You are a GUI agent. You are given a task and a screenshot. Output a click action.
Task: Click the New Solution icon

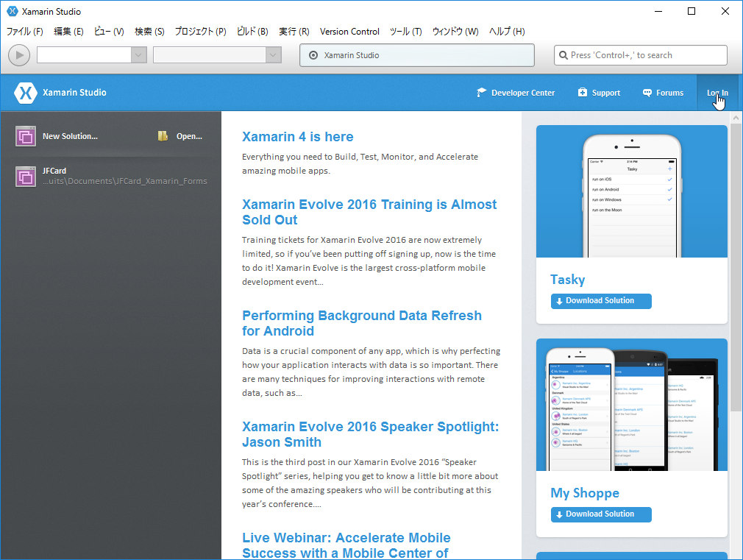[x=26, y=137]
